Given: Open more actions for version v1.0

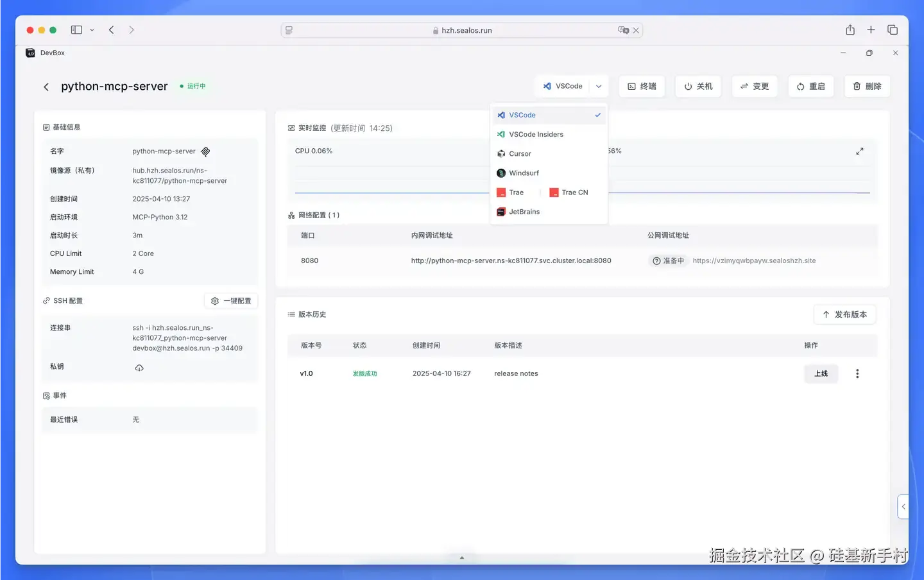Looking at the screenshot, I should click(857, 373).
